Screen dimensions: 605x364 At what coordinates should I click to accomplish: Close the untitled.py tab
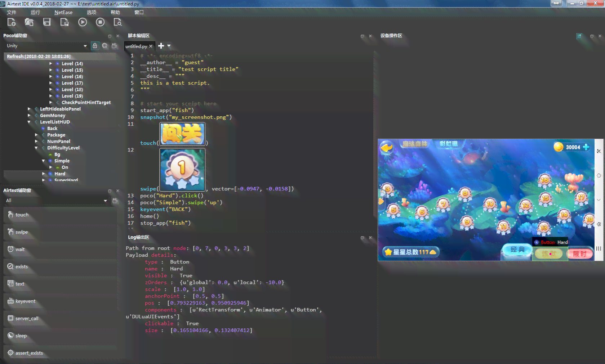coord(151,46)
